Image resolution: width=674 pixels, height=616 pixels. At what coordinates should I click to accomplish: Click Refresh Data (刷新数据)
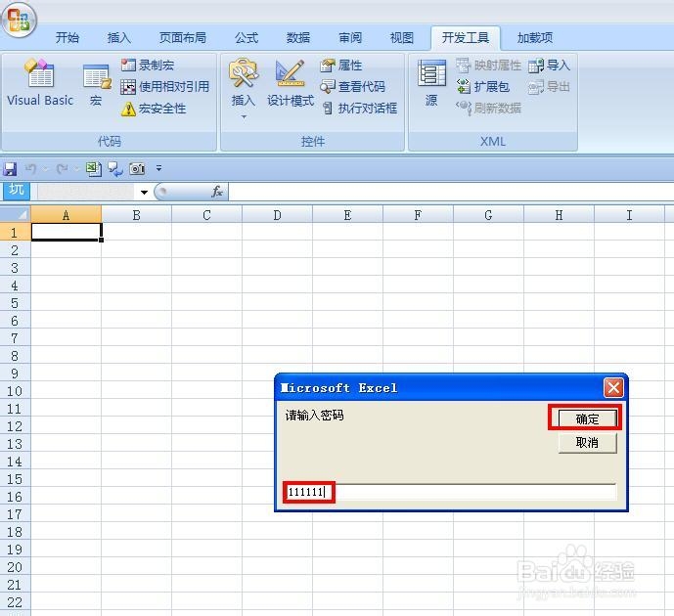coord(488,109)
